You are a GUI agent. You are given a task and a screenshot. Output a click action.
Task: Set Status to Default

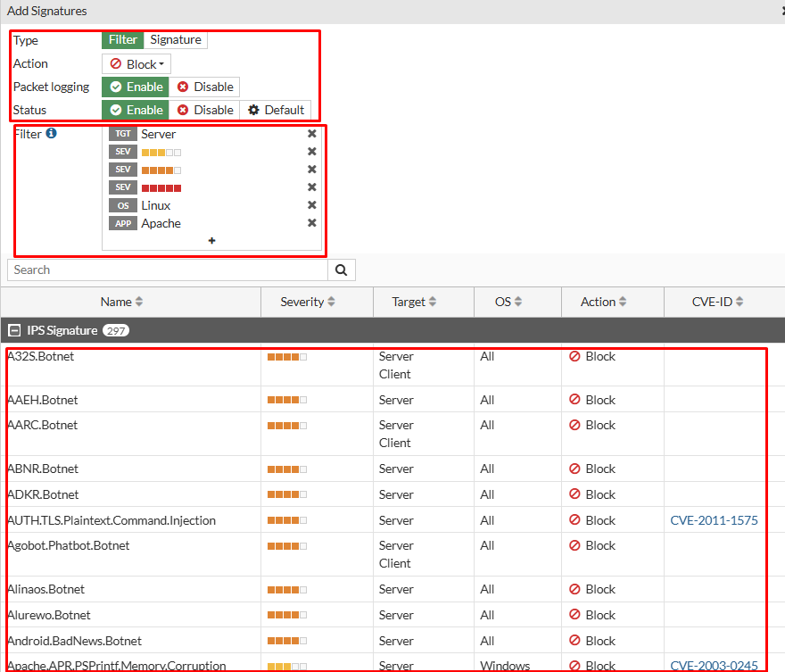(276, 110)
